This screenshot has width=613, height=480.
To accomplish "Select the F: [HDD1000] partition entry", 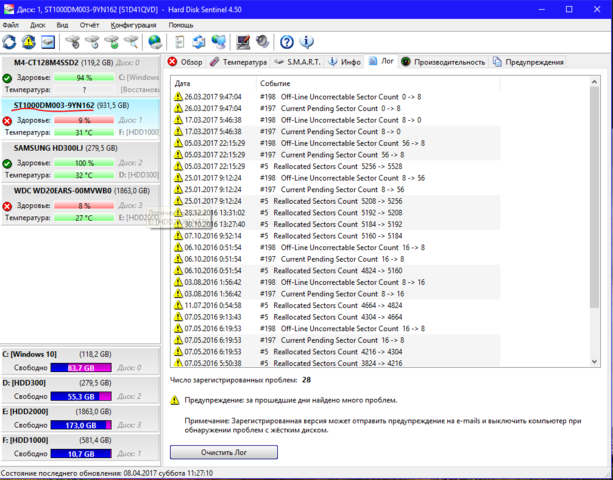I will pyautogui.click(x=80, y=447).
